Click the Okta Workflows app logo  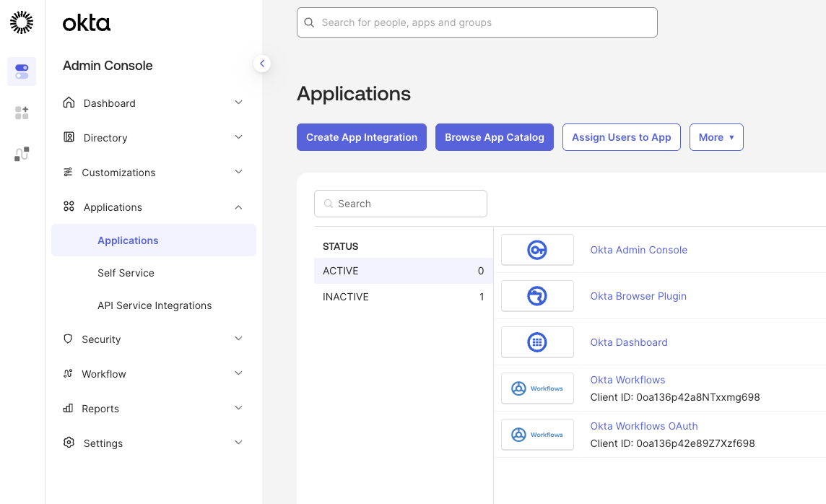[x=537, y=388]
